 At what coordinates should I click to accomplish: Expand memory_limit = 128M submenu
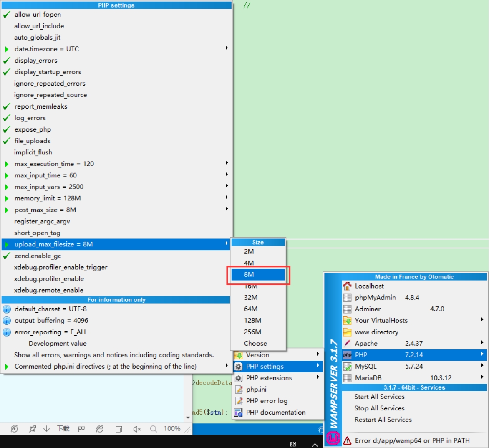click(x=48, y=198)
